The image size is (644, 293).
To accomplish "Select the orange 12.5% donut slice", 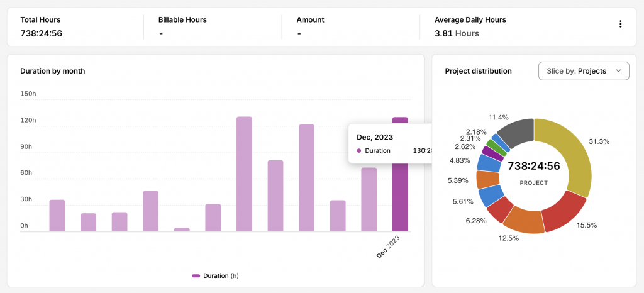I will (524, 219).
